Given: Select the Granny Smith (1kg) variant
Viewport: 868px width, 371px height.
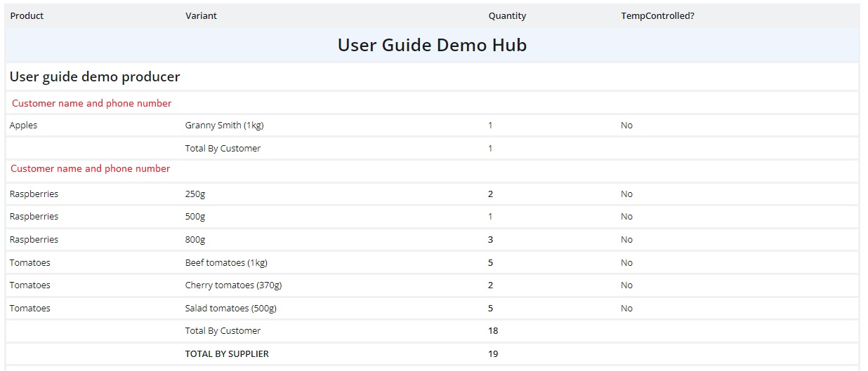Looking at the screenshot, I should (224, 126).
